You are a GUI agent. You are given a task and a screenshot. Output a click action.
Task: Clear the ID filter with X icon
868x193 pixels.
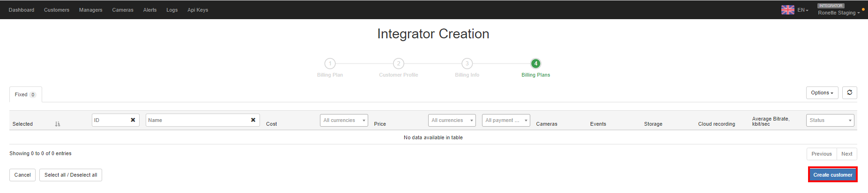133,120
